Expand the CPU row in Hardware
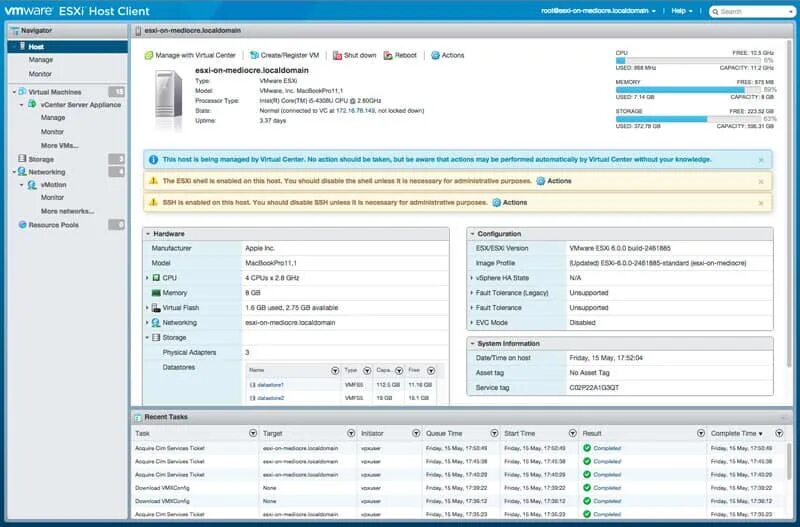 [147, 278]
